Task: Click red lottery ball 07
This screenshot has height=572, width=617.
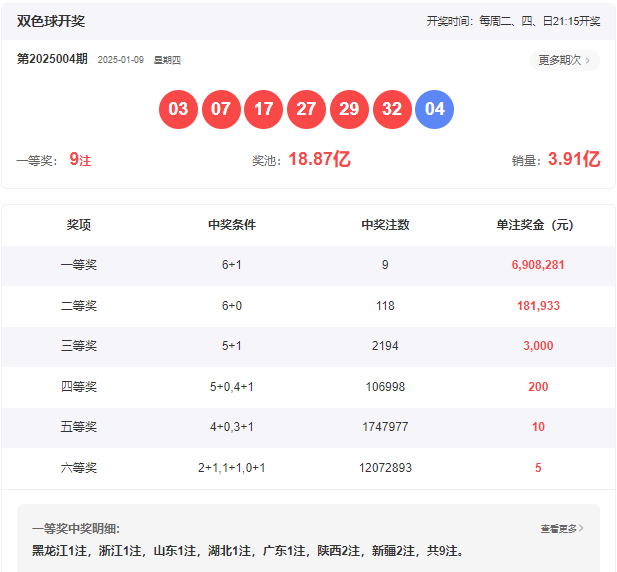Action: tap(221, 109)
